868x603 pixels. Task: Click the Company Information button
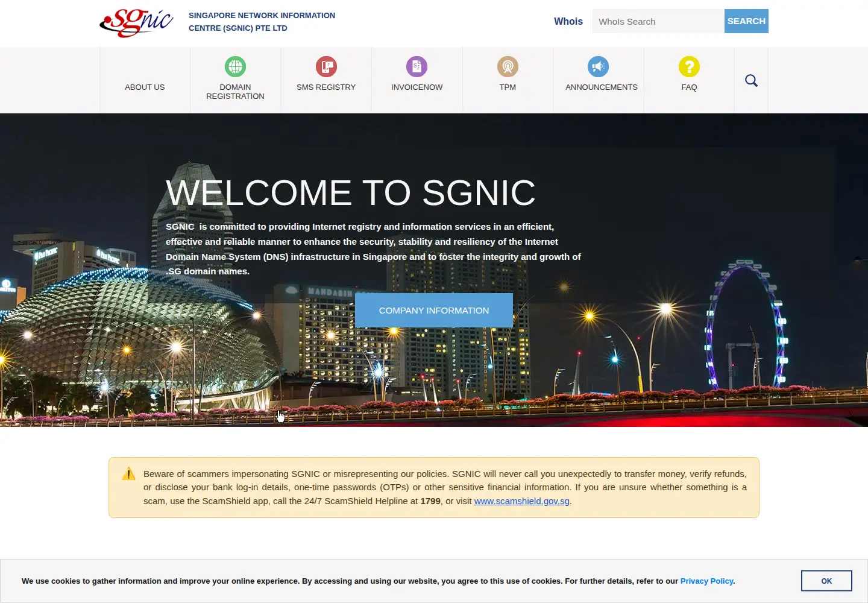click(x=434, y=311)
